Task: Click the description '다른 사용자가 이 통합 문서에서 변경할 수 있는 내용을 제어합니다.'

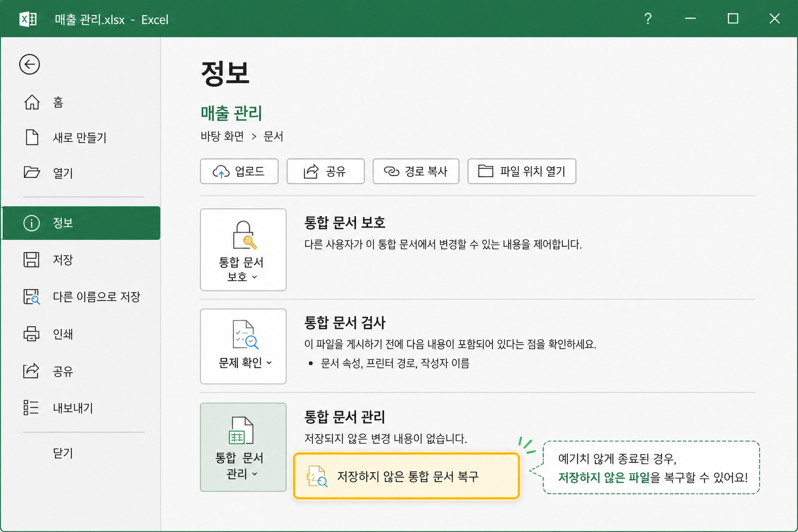Action: coord(443,244)
